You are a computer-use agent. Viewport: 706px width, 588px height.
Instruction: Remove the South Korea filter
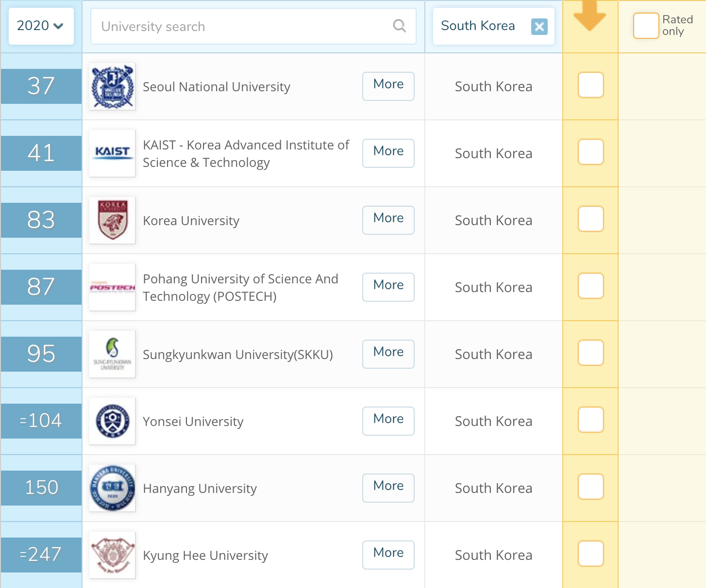point(539,26)
